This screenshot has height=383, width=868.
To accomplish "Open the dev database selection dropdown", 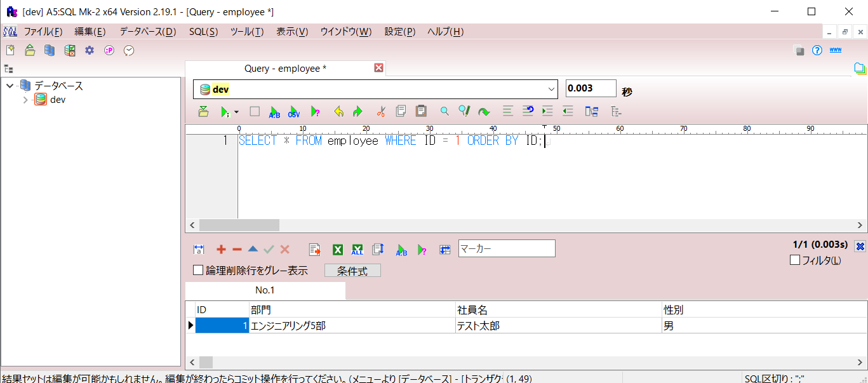I will point(551,89).
